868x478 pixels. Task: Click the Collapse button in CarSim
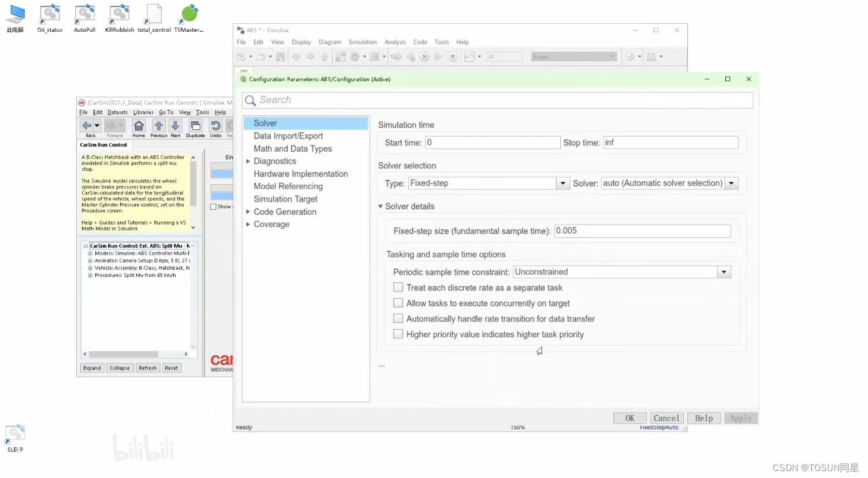coord(120,368)
